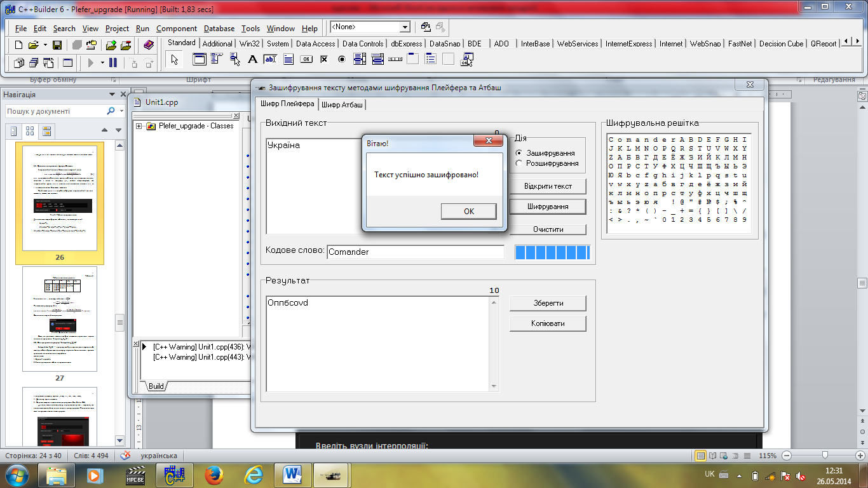
Task: Select the ComboBox component icon
Action: pyautogui.click(x=377, y=59)
